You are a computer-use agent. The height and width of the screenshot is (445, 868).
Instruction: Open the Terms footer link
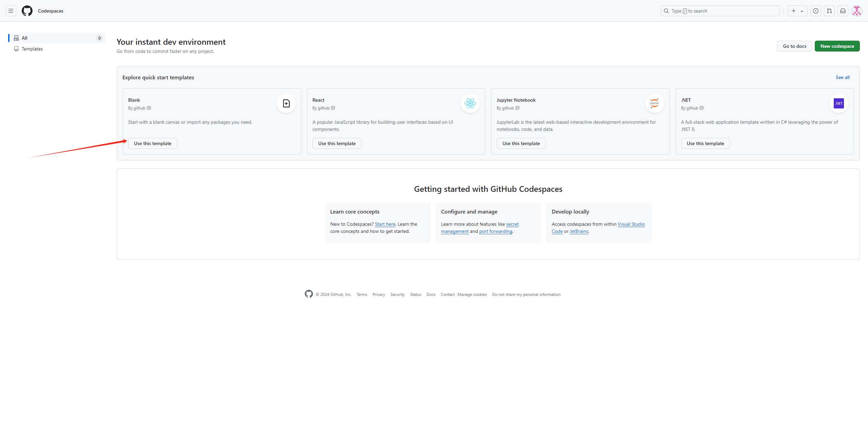(362, 295)
